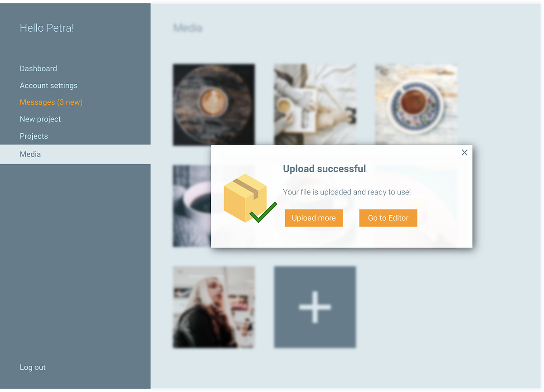Click the Hello Petra! greeting
The width and height of the screenshot is (544, 392).
[x=47, y=28]
